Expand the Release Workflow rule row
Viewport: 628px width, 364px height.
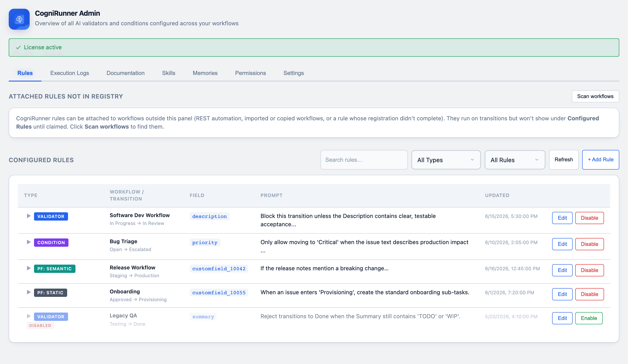point(29,268)
